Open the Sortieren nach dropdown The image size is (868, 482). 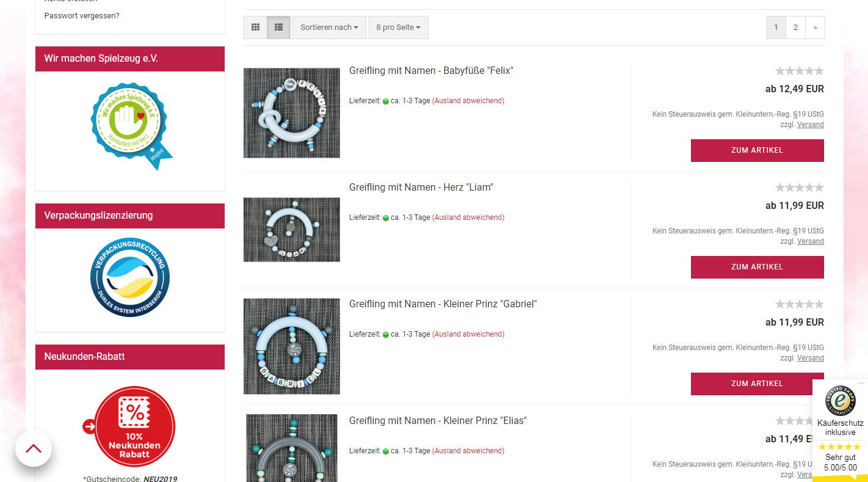329,27
